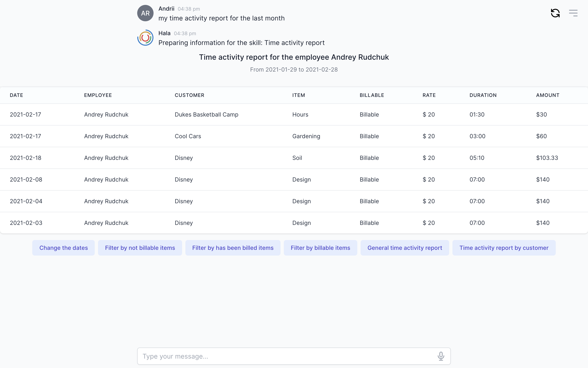Click the $30 amount cell
Screen dimensions: 588x368
pos(541,114)
